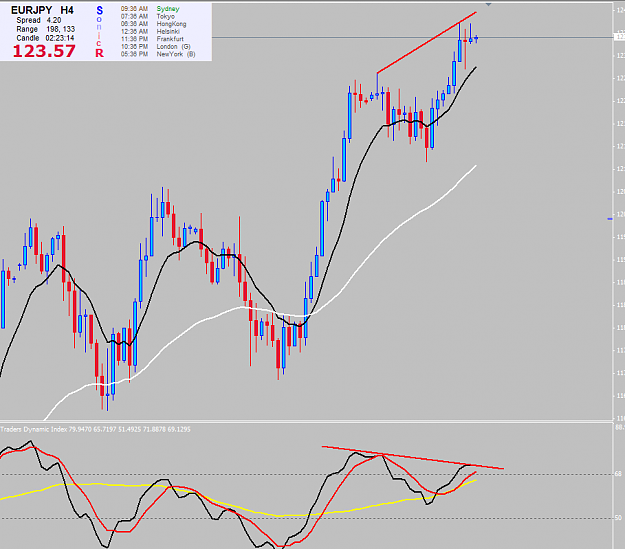625x549 pixels.
Task: Click the NewYork (B) session label
Action: click(x=176, y=54)
